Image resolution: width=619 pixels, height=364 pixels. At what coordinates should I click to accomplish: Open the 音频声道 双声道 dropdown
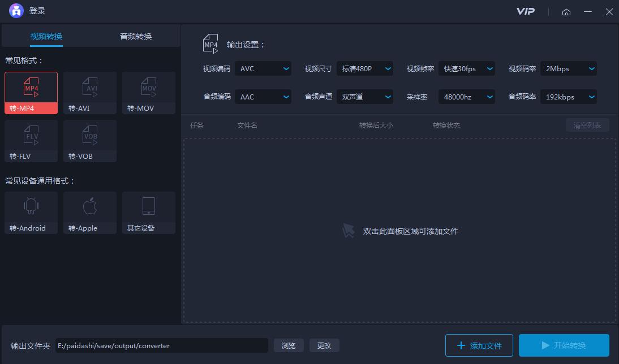pos(365,97)
